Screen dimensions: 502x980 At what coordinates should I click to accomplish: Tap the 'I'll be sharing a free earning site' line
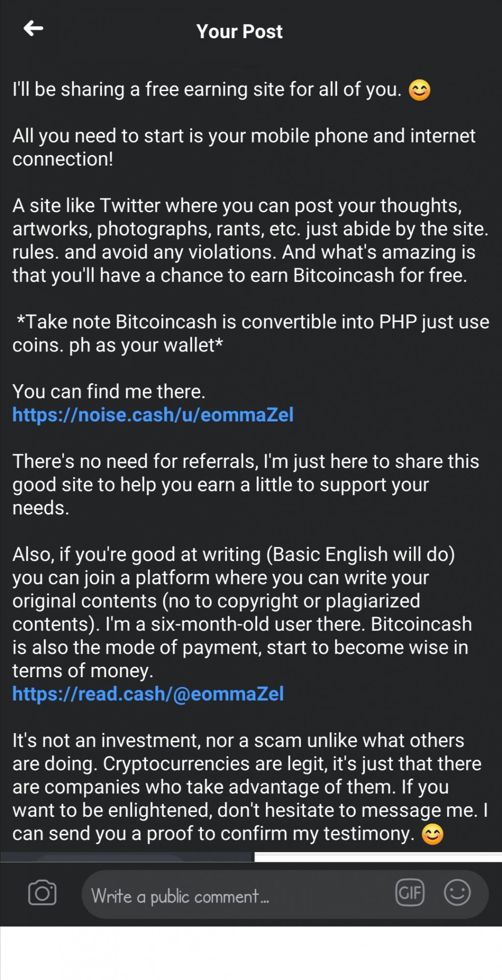(207, 90)
